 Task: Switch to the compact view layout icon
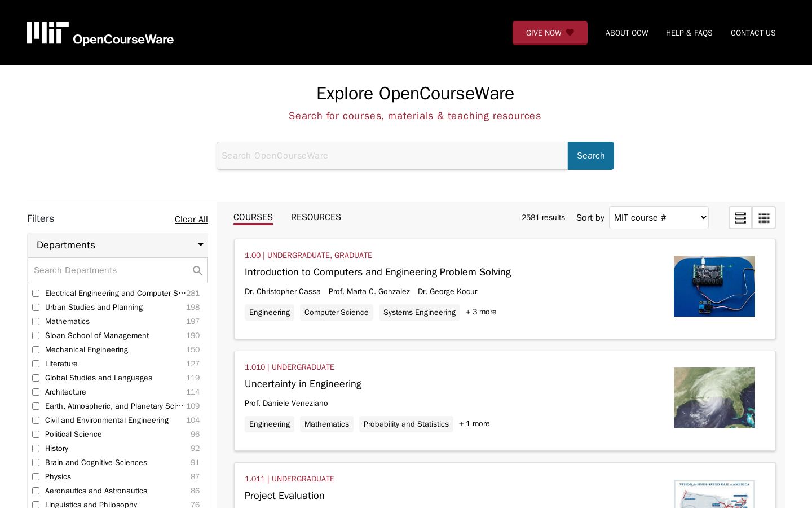coord(764,218)
